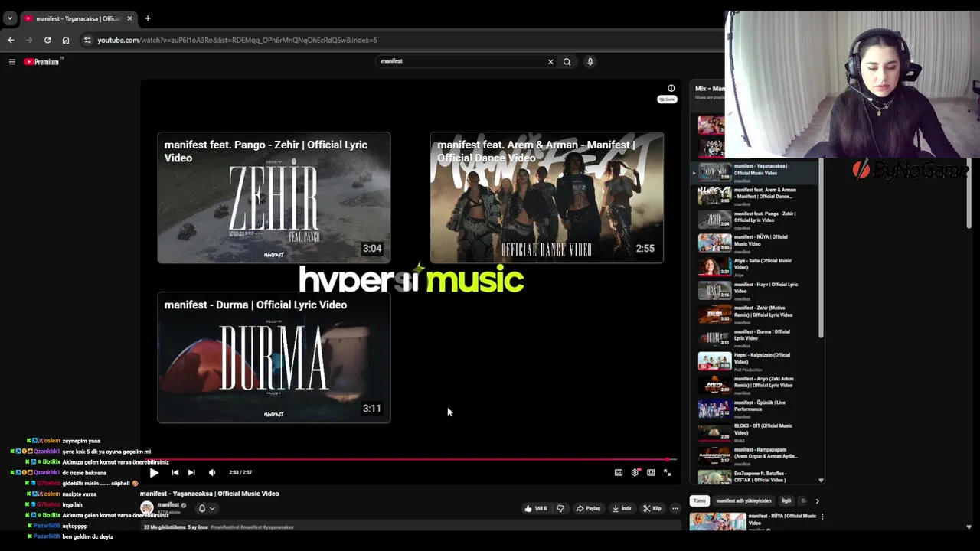Go to the YouTube Premium home logo
The width and height of the screenshot is (980, 551).
(42, 62)
